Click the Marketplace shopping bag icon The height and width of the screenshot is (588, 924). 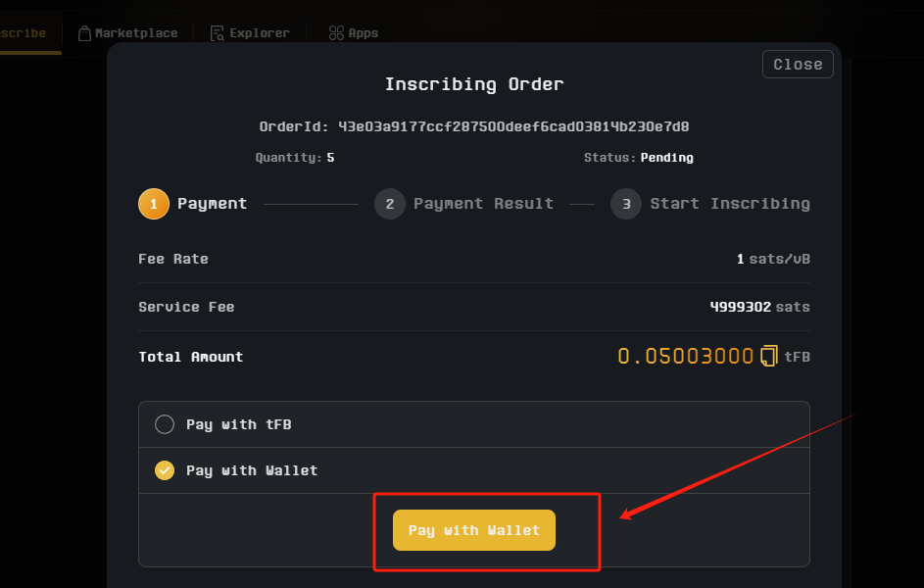(x=85, y=33)
